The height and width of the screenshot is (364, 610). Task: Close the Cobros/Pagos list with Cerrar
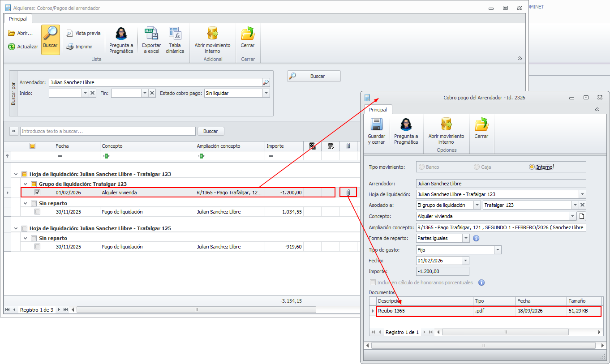coord(248,37)
